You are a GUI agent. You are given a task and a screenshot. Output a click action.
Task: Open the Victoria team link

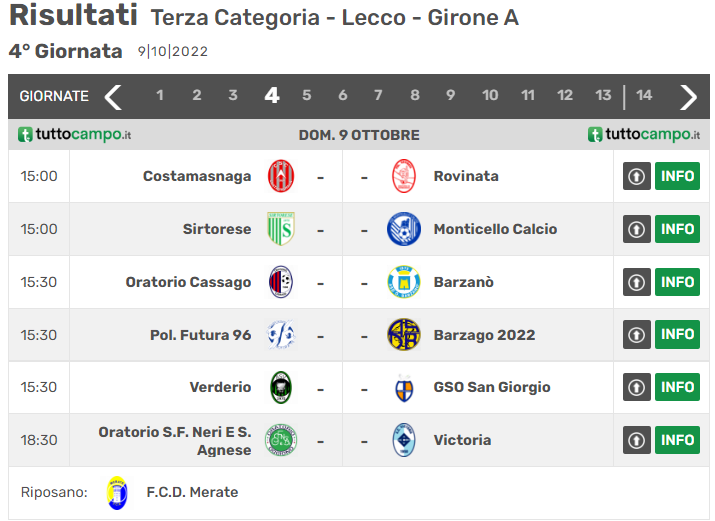click(462, 440)
